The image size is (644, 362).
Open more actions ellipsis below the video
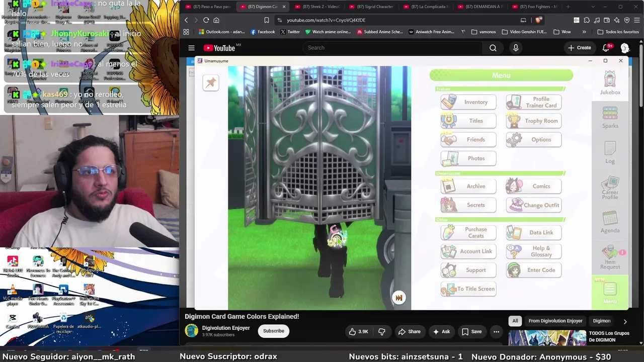coord(496,332)
